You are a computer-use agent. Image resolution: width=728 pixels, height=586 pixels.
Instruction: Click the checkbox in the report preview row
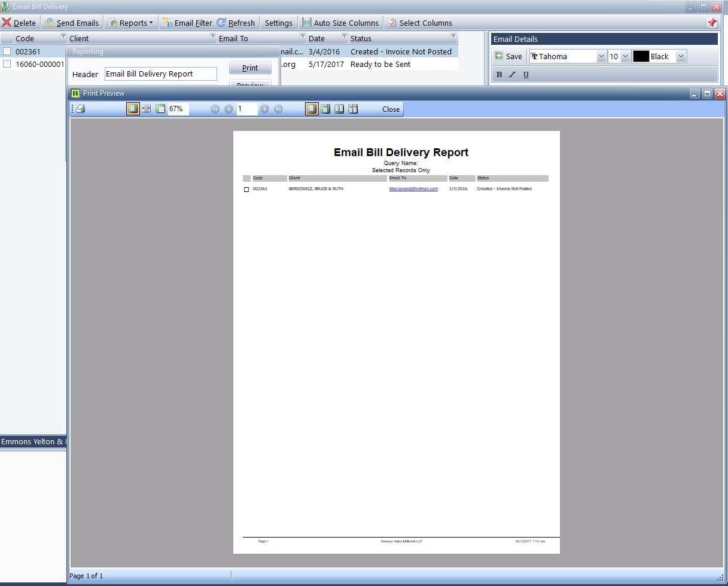[x=246, y=190]
